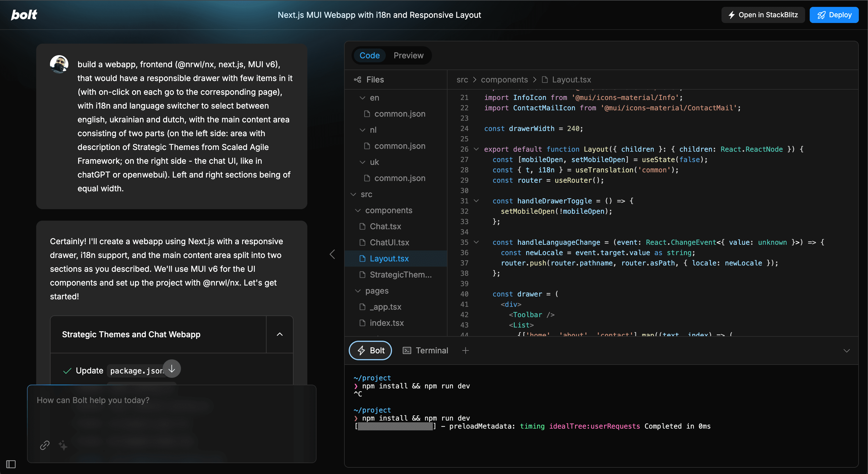Click Open in StackBlitz button

click(x=763, y=15)
